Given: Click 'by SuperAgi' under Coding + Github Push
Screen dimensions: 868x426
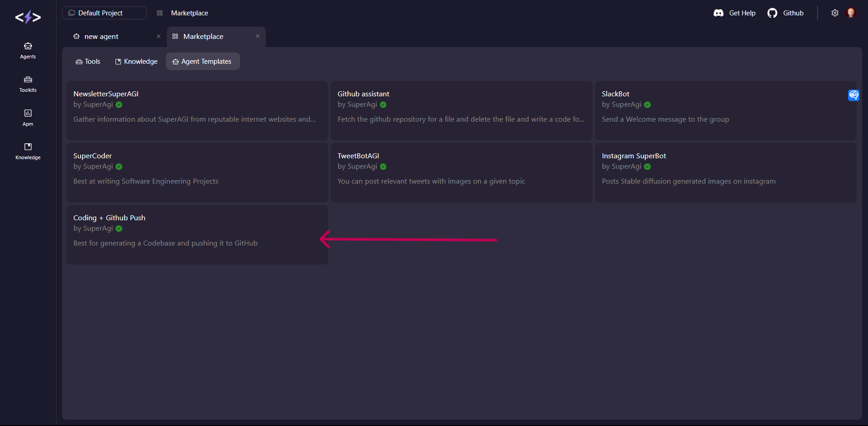Looking at the screenshot, I should (x=93, y=228).
